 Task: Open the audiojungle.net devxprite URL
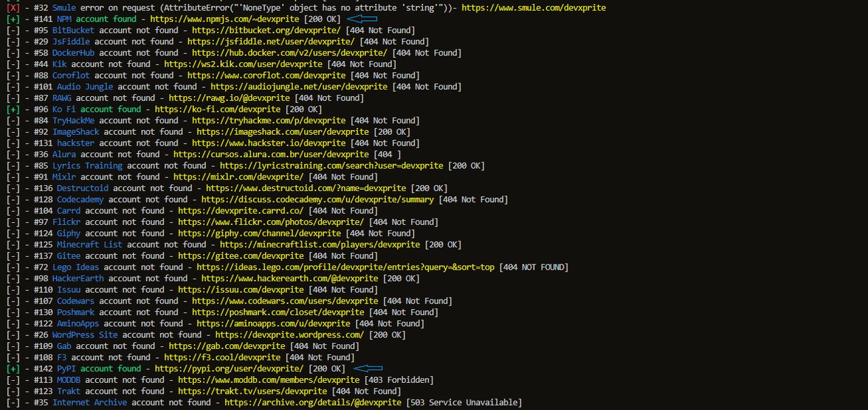tap(299, 87)
